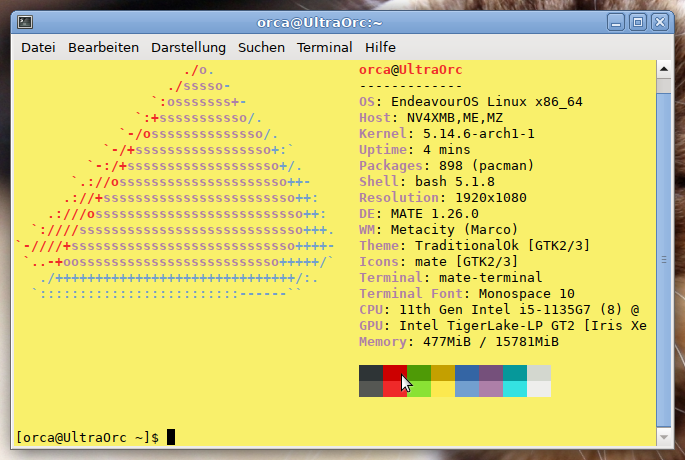Open the Bearbeiten menu
The image size is (685, 460).
[103, 47]
